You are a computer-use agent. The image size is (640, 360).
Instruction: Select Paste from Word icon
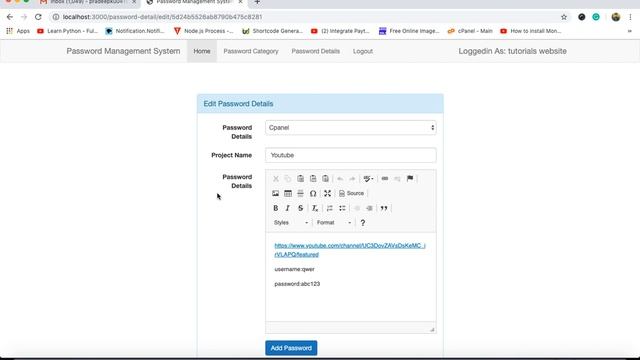325,179
